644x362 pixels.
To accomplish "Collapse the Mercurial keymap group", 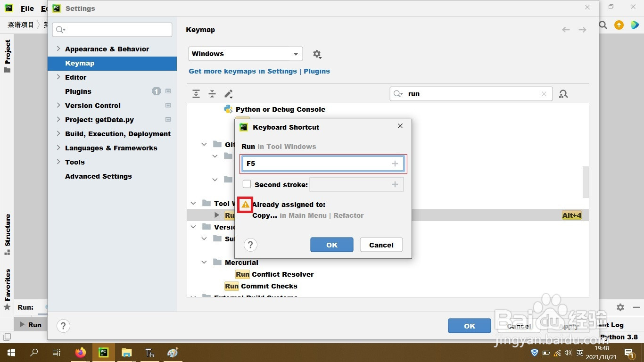I will pos(204,262).
